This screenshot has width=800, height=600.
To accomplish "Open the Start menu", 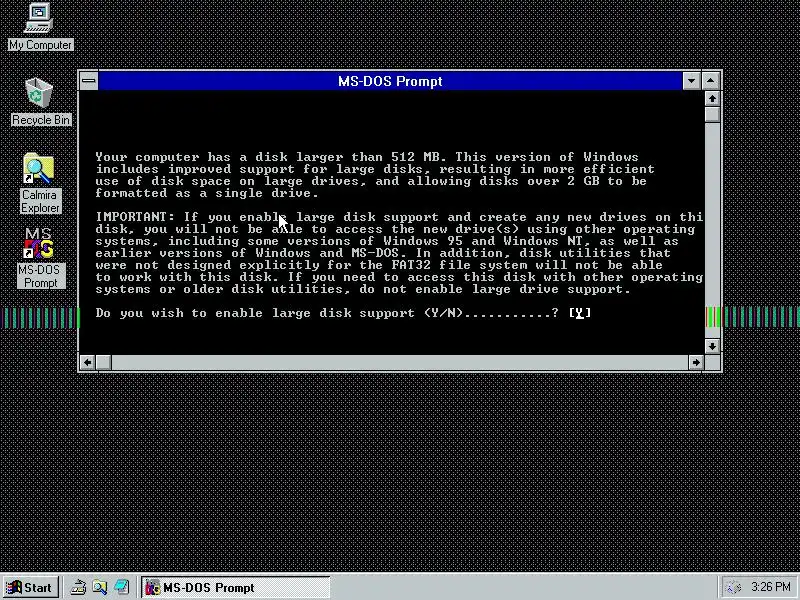I will click(x=31, y=588).
